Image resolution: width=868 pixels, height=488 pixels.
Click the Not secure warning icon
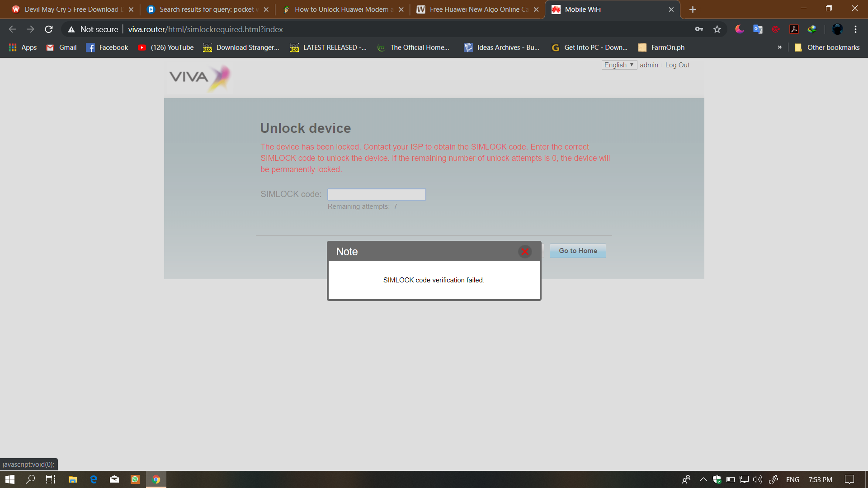tap(71, 29)
